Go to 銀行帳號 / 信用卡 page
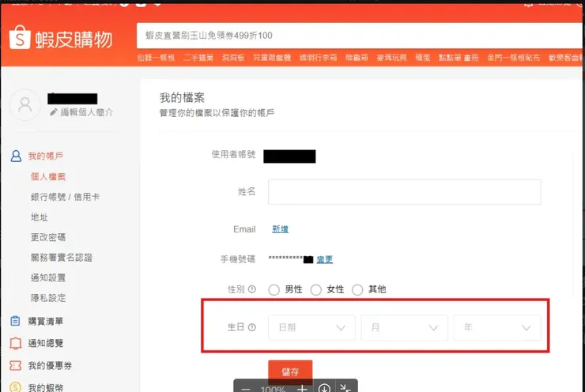Screen dimensions: 585x392 [x=65, y=197]
